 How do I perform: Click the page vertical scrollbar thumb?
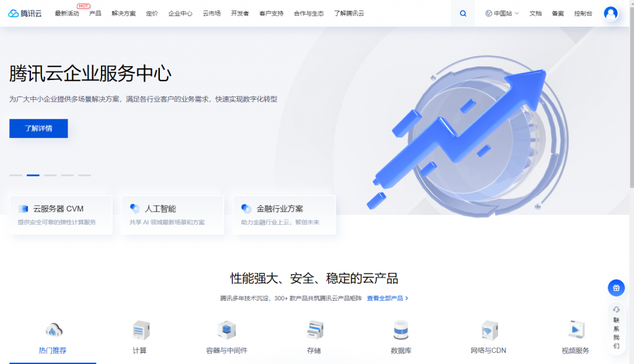click(632, 96)
